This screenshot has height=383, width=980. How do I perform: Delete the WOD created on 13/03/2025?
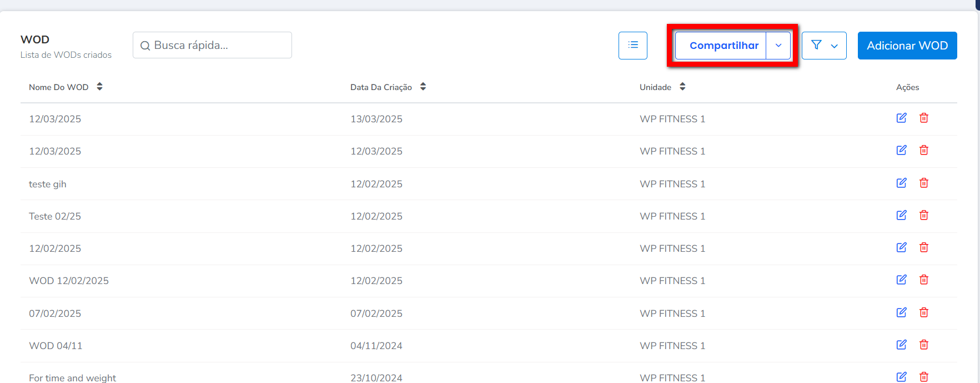(923, 118)
